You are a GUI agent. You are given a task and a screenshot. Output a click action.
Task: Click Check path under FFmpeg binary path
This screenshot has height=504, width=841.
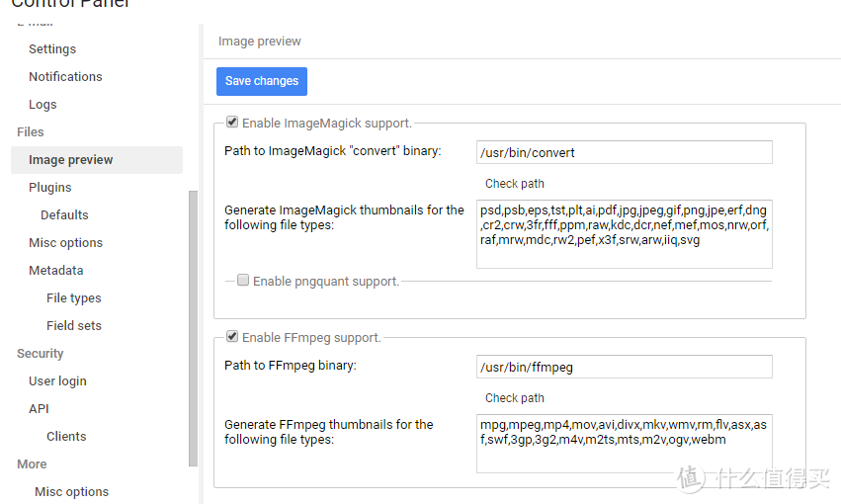click(514, 398)
